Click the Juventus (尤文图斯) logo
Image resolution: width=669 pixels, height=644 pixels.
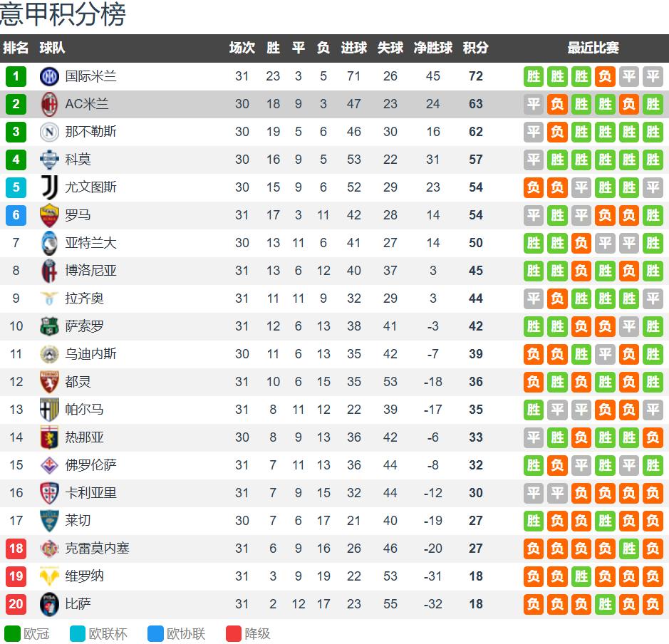(x=50, y=187)
